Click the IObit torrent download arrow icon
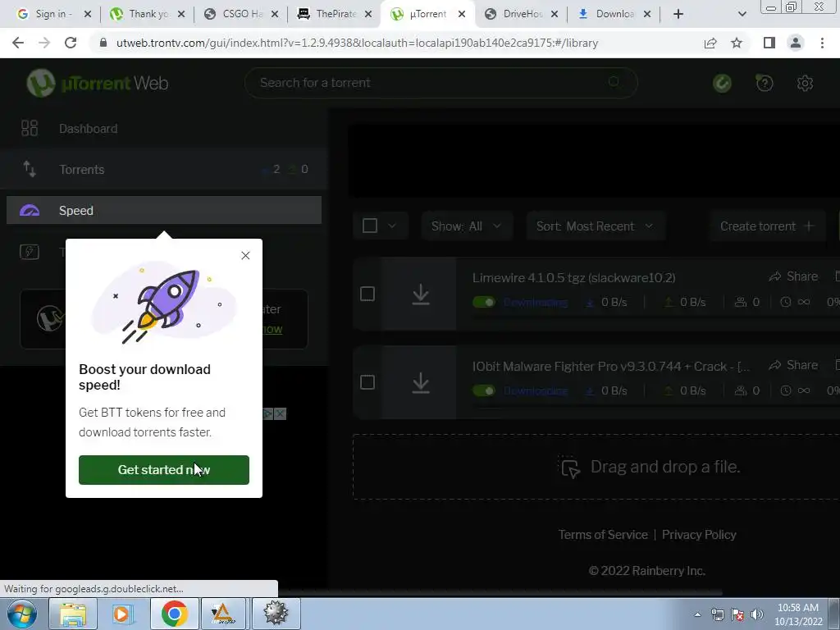Image resolution: width=840 pixels, height=630 pixels. click(421, 383)
